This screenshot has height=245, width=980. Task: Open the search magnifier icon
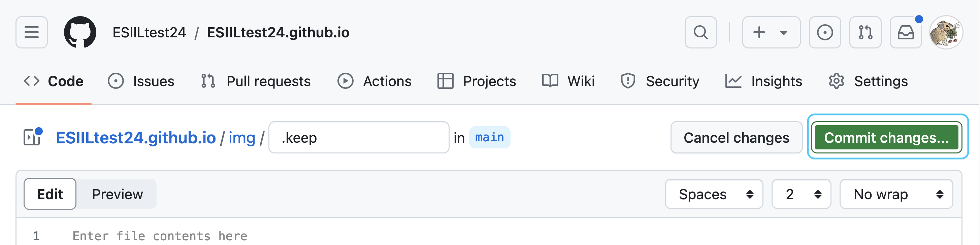700,32
